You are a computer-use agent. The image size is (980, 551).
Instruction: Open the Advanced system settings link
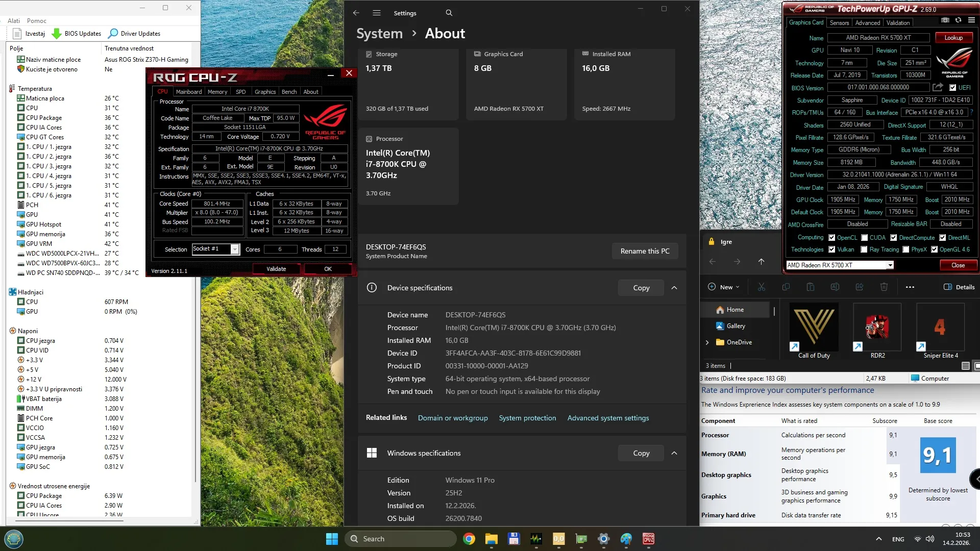point(608,418)
